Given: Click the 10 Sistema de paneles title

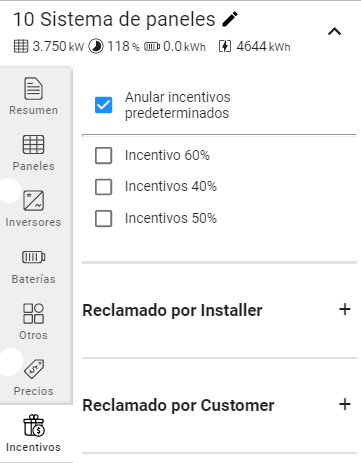Looking at the screenshot, I should [x=114, y=19].
